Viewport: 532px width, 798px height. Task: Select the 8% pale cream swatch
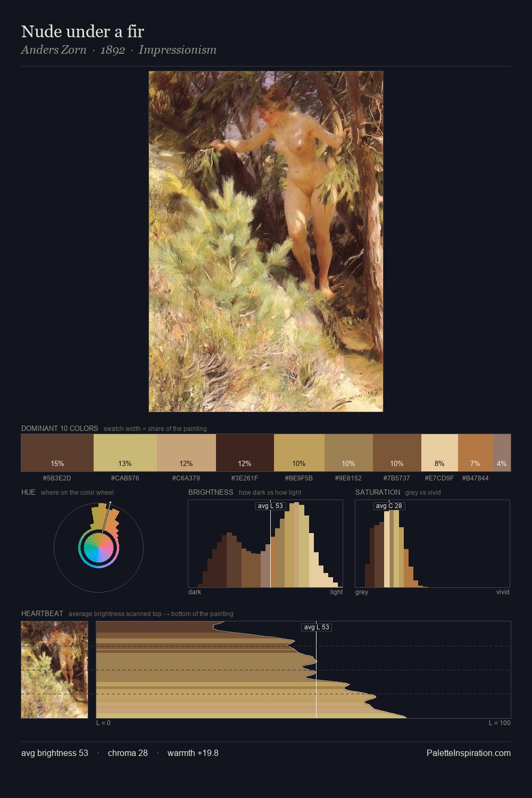[x=439, y=453]
